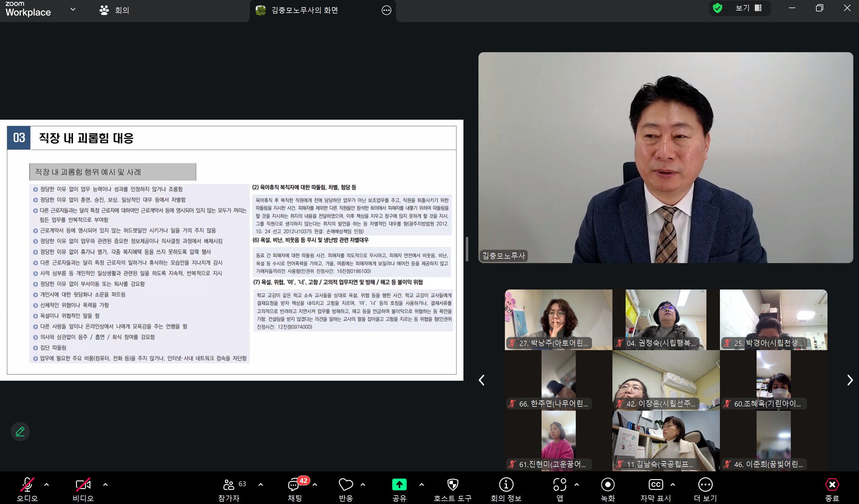The image size is (859, 504).
Task: Expand the Zoom Workplace dropdown arrow
Action: pos(73,10)
